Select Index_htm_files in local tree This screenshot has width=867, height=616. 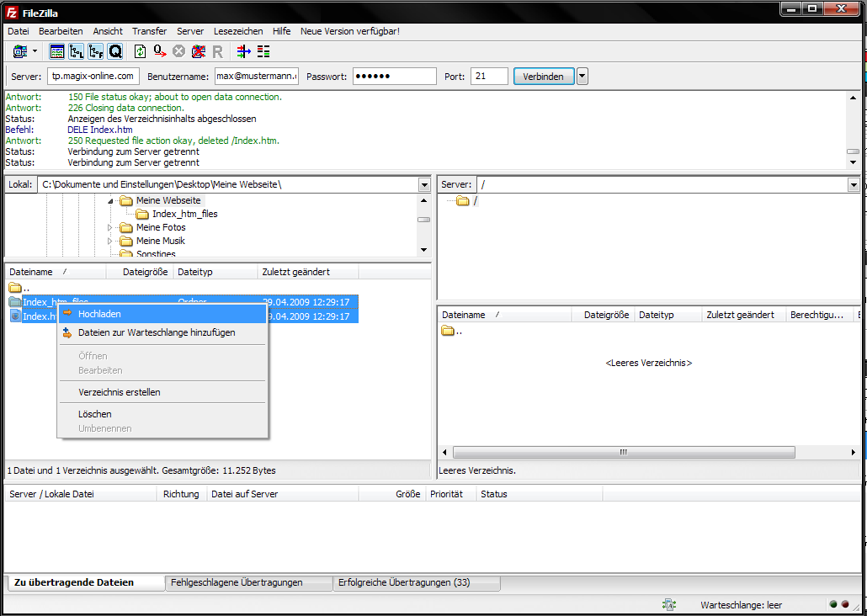(x=184, y=214)
